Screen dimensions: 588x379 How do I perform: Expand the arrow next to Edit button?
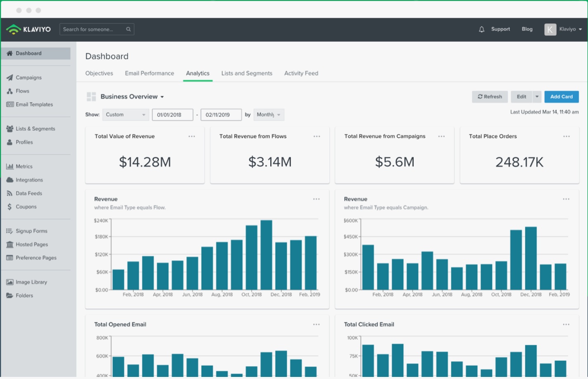click(537, 97)
